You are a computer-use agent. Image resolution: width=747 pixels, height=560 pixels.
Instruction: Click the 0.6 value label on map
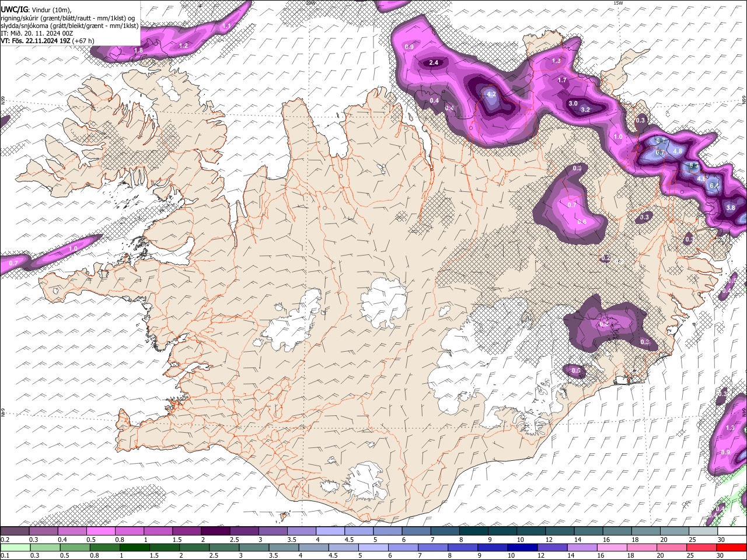click(582, 222)
